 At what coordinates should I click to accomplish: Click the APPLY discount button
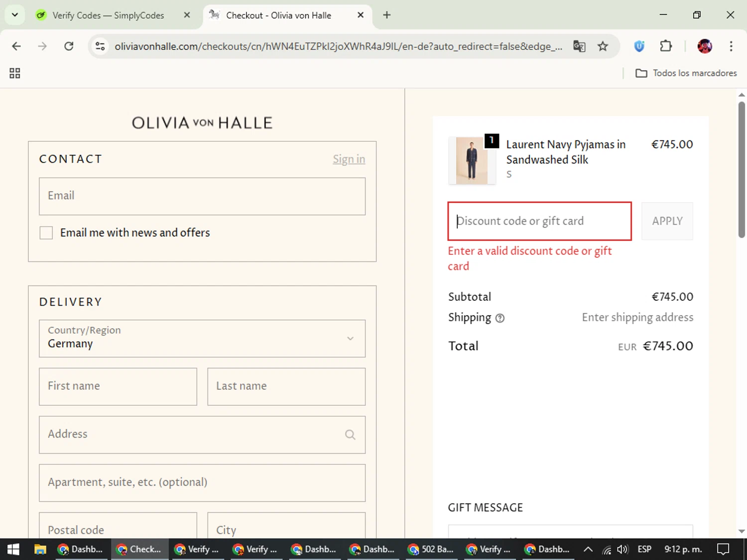coord(667,221)
